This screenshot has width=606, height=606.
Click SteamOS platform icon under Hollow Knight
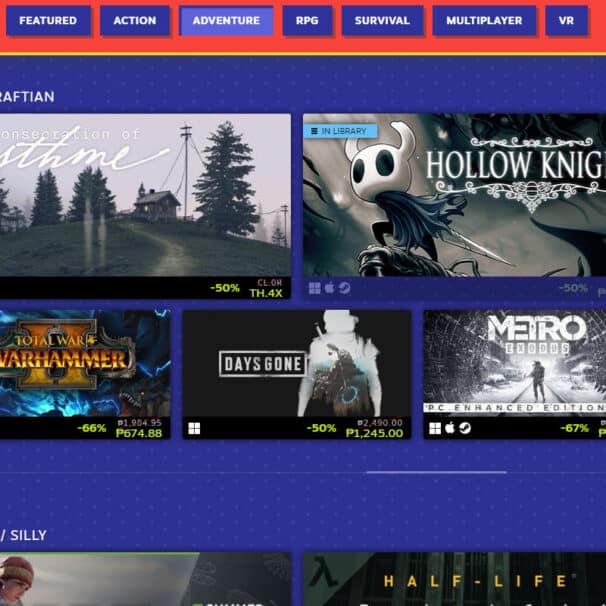344,288
